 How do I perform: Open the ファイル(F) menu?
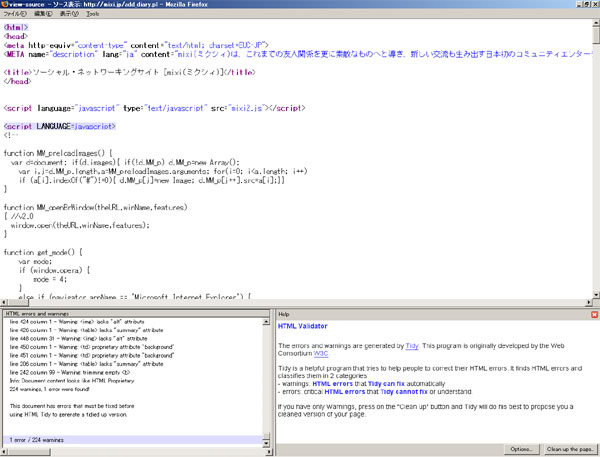point(15,14)
